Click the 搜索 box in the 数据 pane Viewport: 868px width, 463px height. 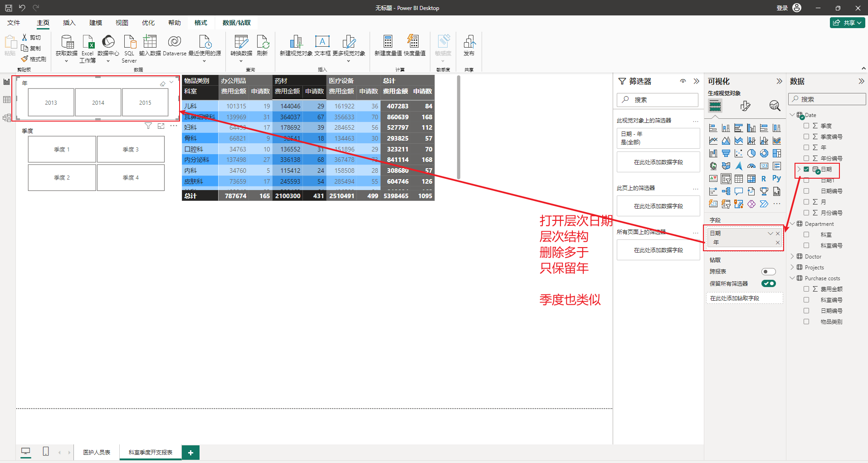point(827,99)
